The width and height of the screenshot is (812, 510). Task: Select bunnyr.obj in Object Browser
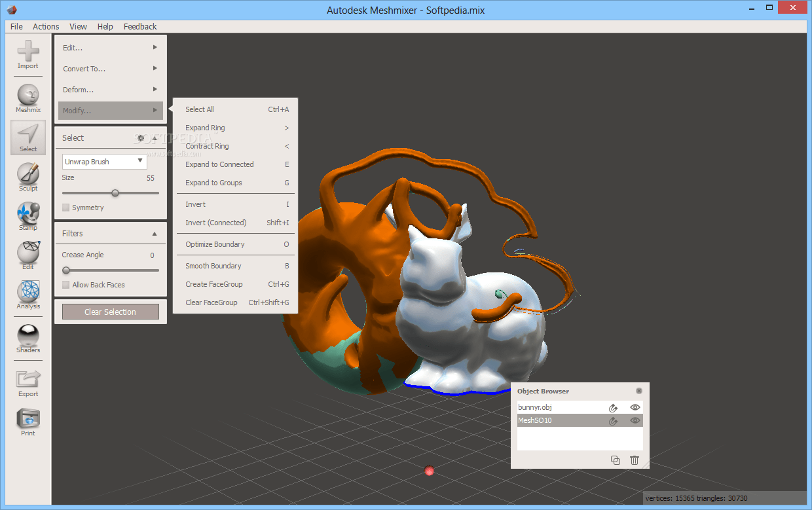pyautogui.click(x=580, y=407)
